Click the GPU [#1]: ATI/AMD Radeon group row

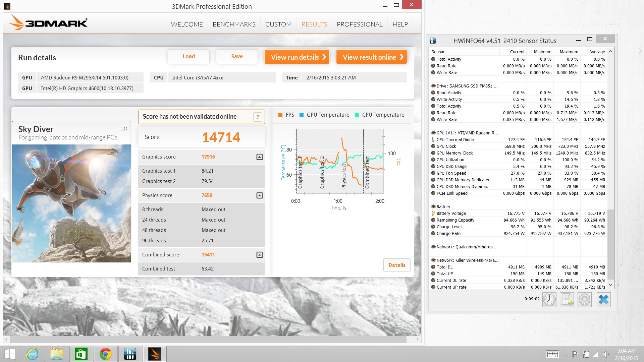click(x=518, y=133)
